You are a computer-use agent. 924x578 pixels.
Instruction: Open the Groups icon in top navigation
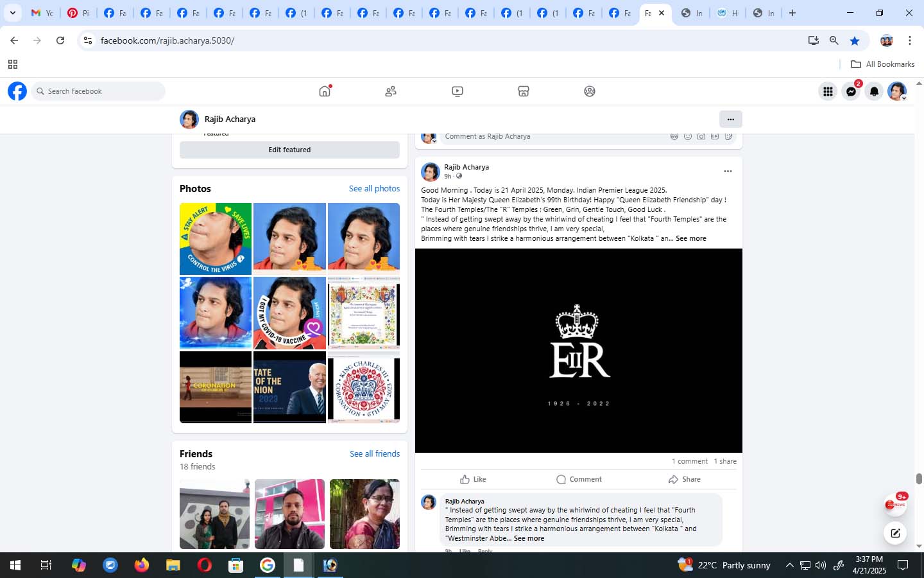point(590,91)
